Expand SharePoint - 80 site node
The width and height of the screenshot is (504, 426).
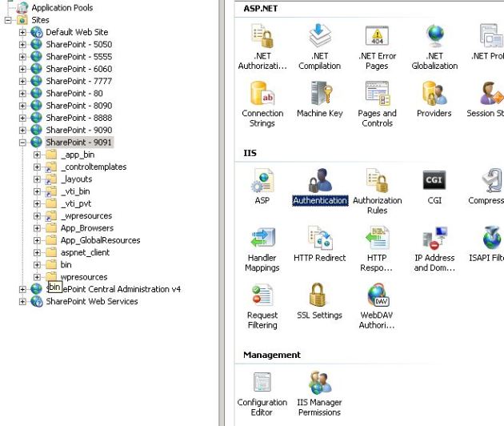pos(22,94)
